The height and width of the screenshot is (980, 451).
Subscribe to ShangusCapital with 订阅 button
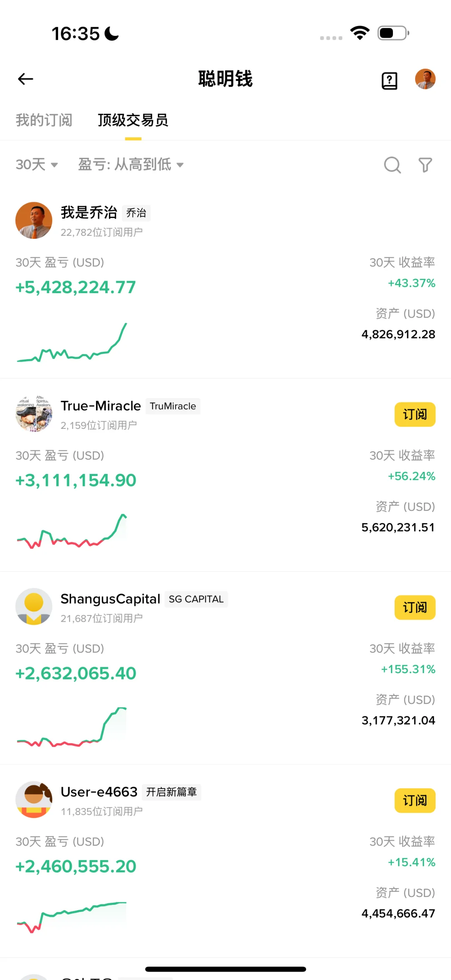415,608
